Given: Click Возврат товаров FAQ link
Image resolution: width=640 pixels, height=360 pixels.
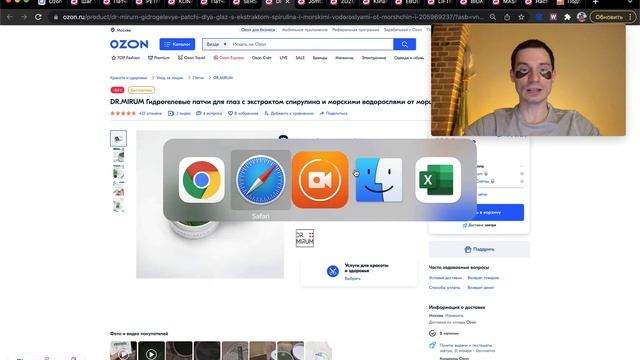Looking at the screenshot, I should point(483,278).
